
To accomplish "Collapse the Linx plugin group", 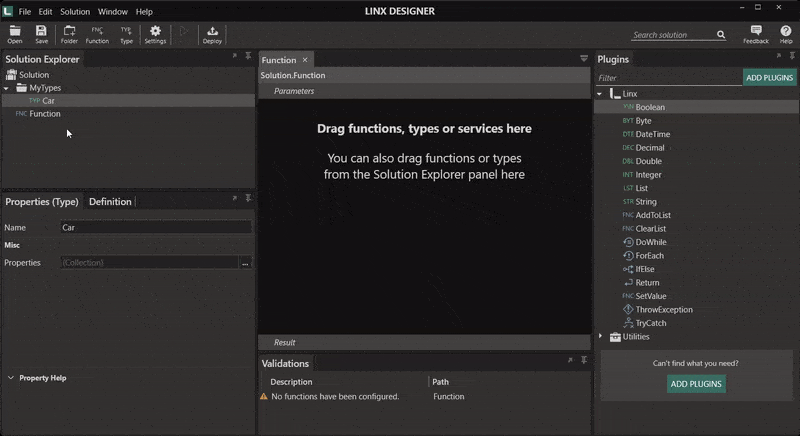I will 600,94.
